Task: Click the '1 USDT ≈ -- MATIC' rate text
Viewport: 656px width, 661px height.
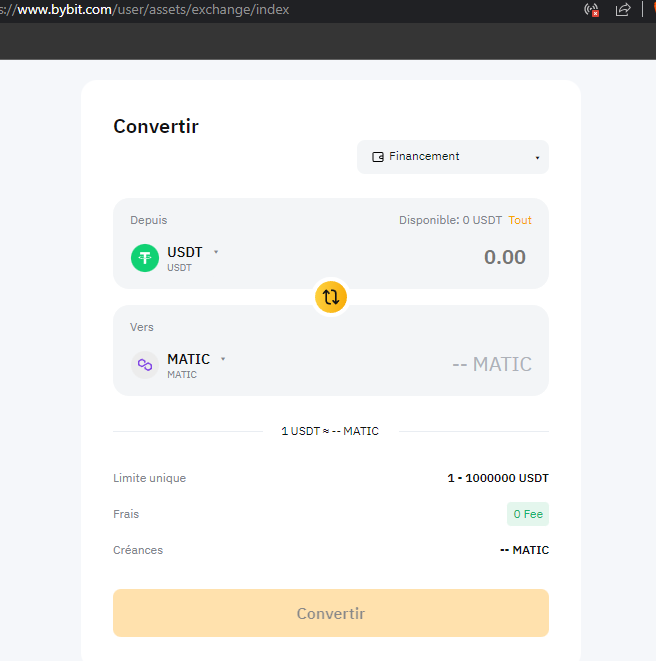Action: point(330,431)
